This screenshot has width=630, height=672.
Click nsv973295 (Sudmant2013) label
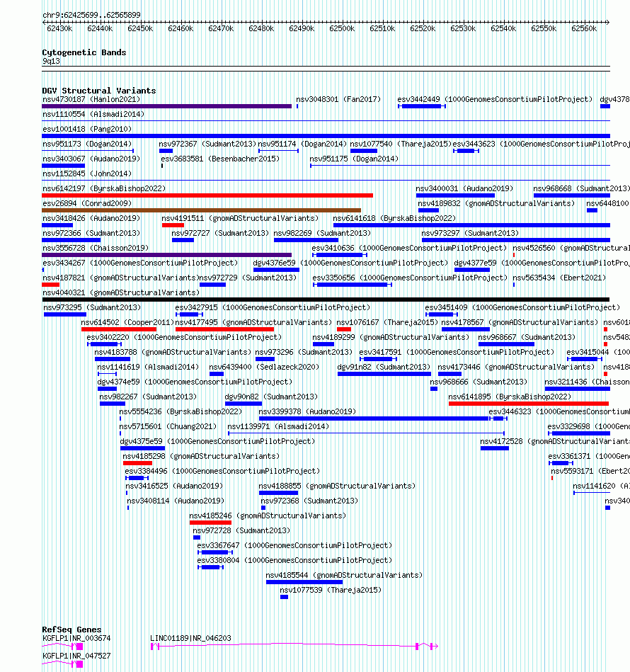(92, 308)
